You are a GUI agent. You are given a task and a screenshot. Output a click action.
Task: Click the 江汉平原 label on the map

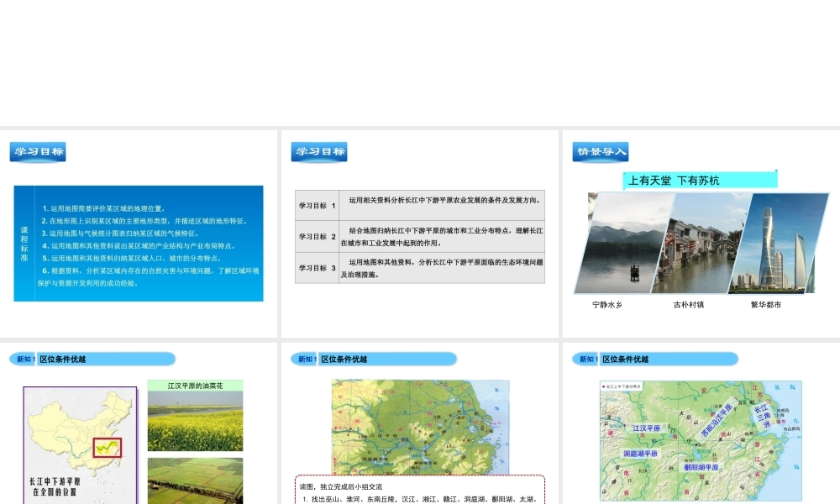tap(647, 428)
